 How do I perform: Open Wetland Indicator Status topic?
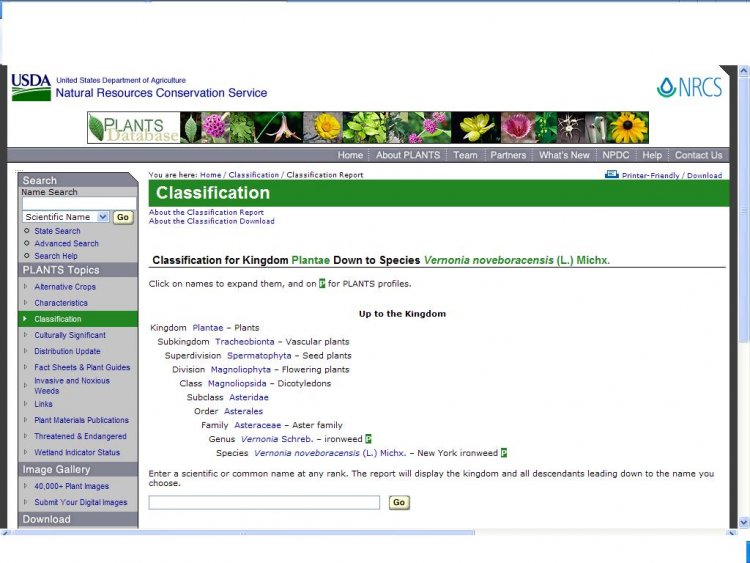pyautogui.click(x=77, y=453)
